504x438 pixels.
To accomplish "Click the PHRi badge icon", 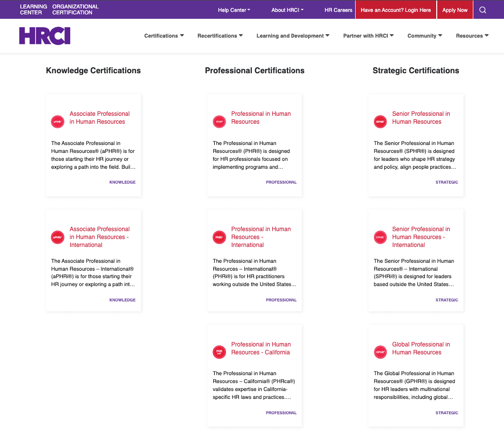I will pyautogui.click(x=219, y=238).
